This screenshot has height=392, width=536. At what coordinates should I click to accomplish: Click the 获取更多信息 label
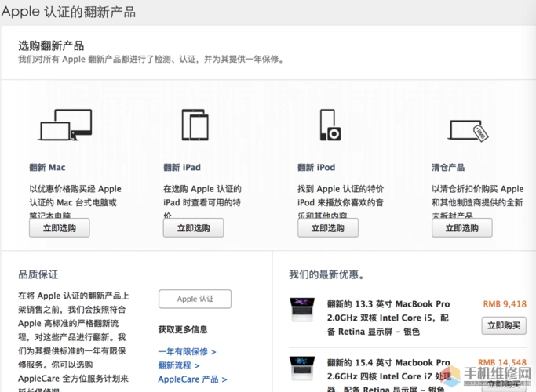(183, 329)
